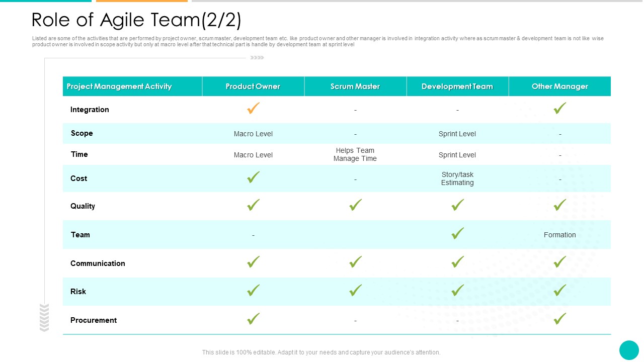
Task: Click the Cost checkmark under Product Owner
Action: coord(254,177)
